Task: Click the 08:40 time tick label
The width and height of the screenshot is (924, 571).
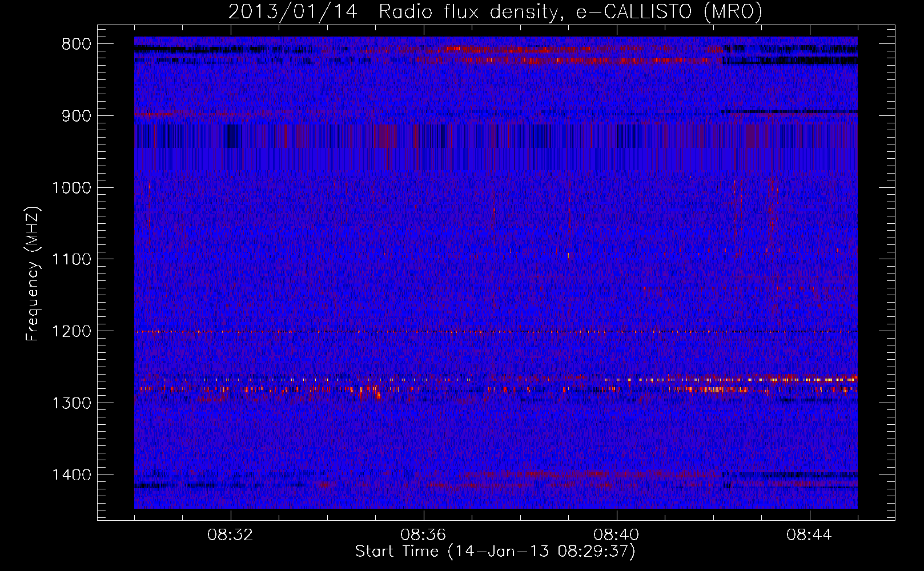Action: click(x=616, y=535)
